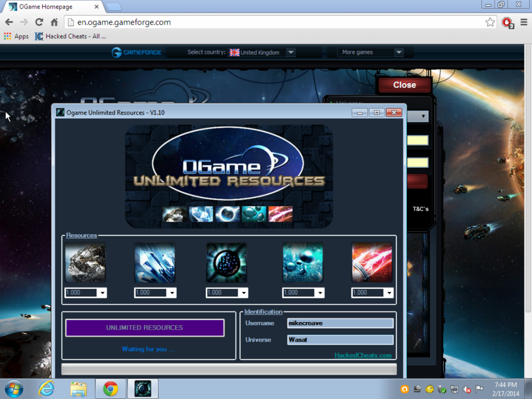The width and height of the screenshot is (532, 399).
Task: Click the Universe input field
Action: 340,340
